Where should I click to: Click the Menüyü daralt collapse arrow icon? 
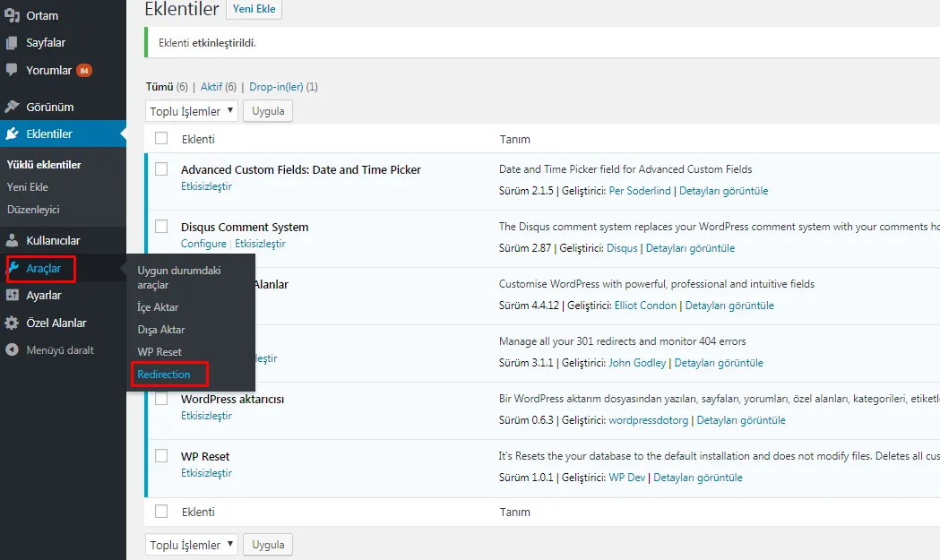[12, 349]
